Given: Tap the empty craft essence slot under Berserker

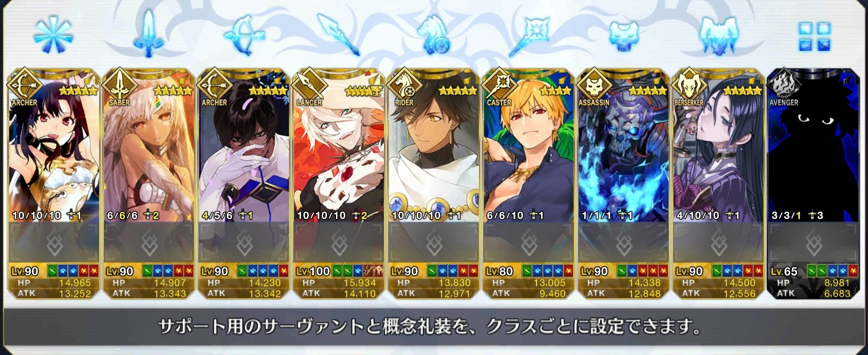Looking at the screenshot, I should (719, 243).
